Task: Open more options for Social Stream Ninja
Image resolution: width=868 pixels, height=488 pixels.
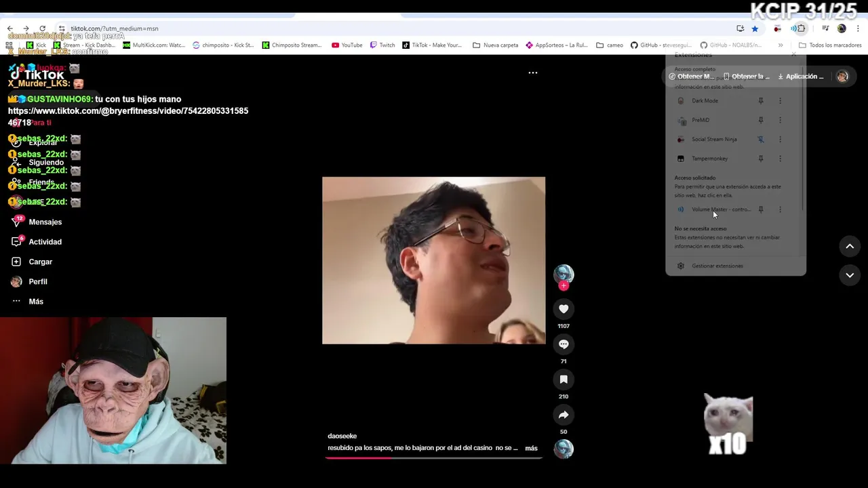Action: 780,140
